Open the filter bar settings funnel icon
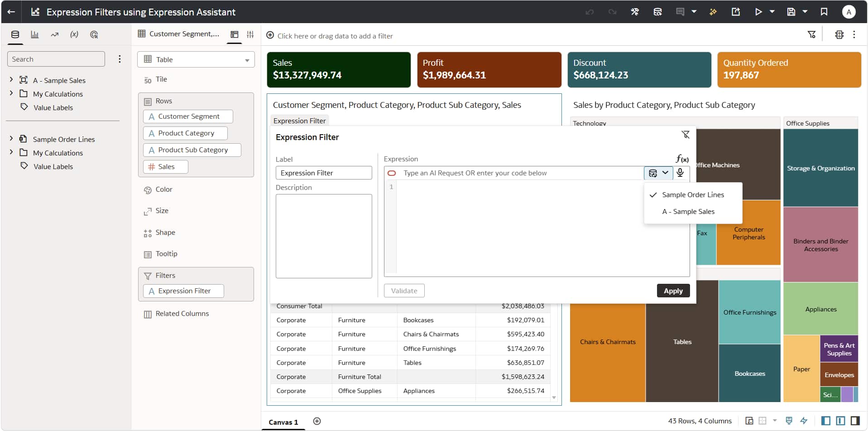868x432 pixels. pyautogui.click(x=812, y=34)
